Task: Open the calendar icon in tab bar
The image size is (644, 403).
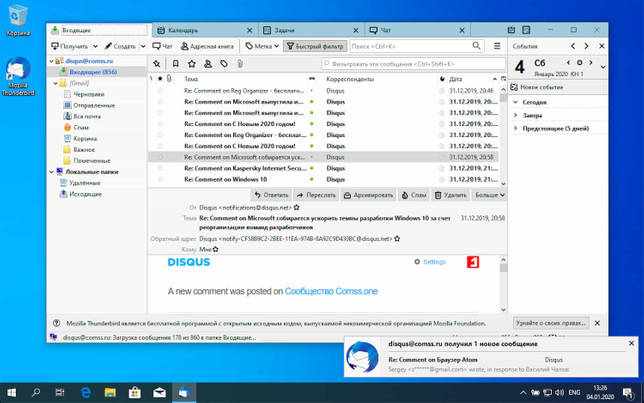Action: pos(511,30)
